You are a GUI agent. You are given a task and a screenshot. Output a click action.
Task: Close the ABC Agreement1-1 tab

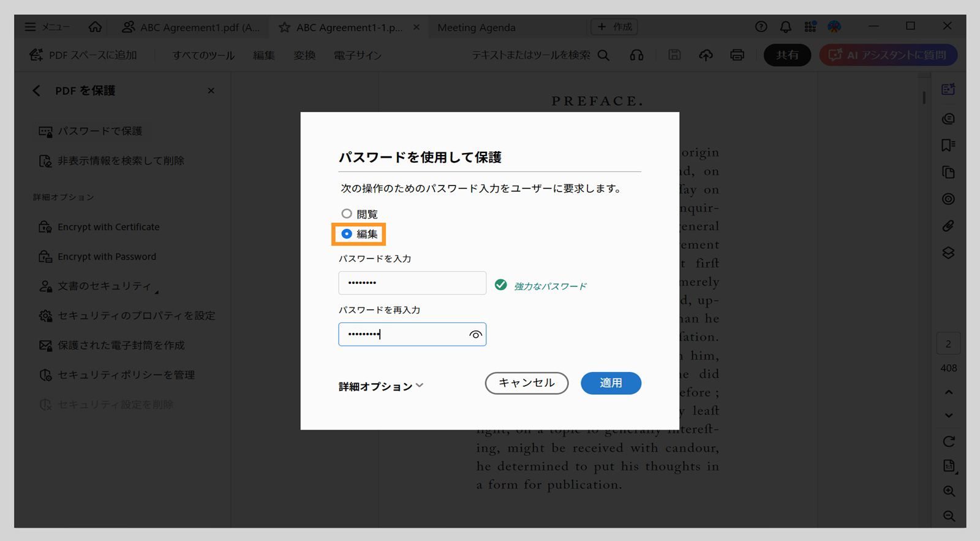(417, 27)
